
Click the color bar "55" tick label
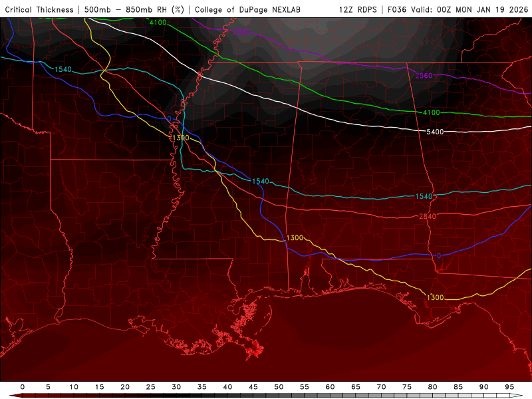click(305, 387)
